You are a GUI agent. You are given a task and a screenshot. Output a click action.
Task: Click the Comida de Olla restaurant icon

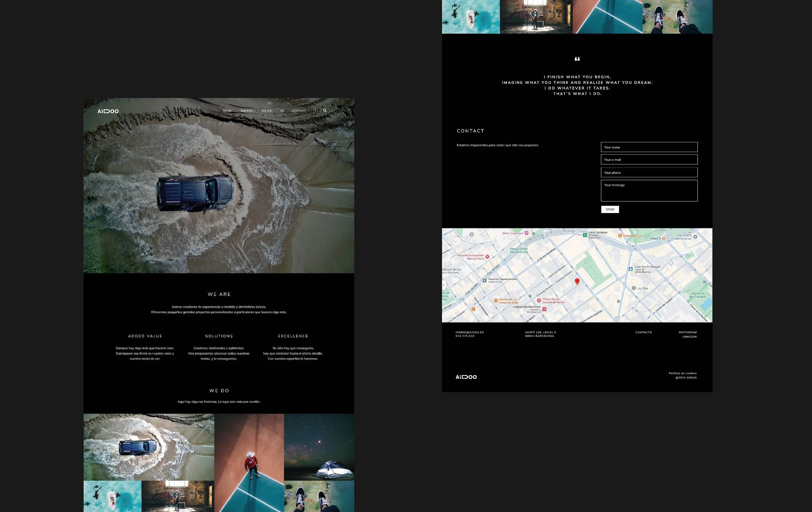coord(620,236)
